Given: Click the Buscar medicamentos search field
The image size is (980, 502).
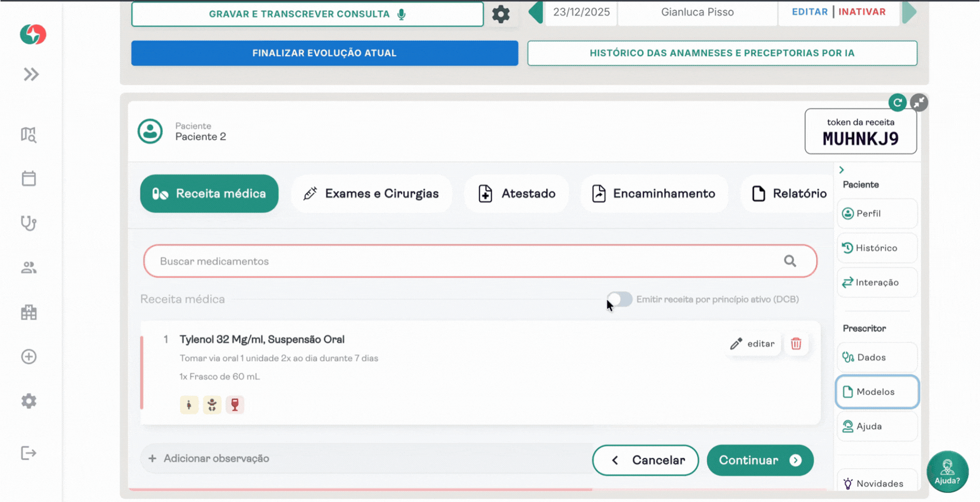Looking at the screenshot, I should tap(466, 261).
